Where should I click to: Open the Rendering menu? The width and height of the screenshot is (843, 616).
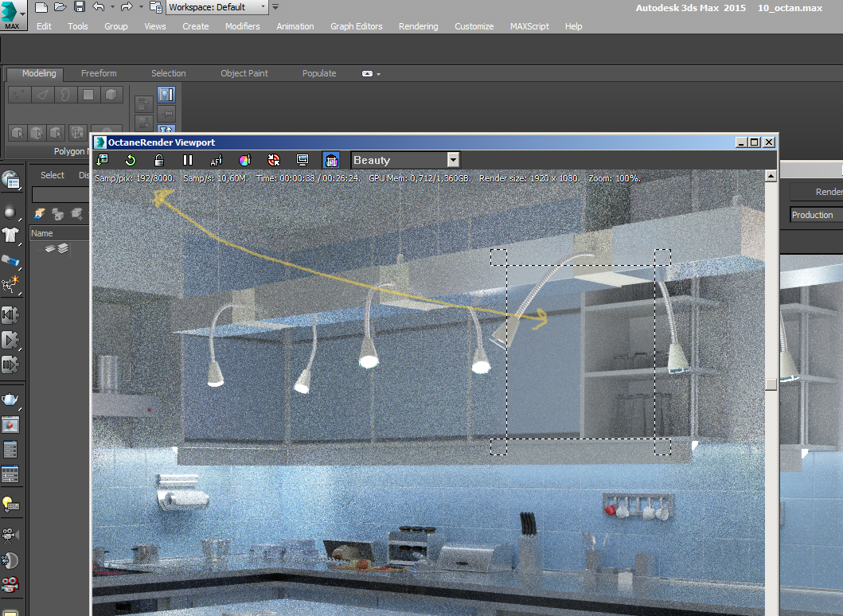(418, 26)
